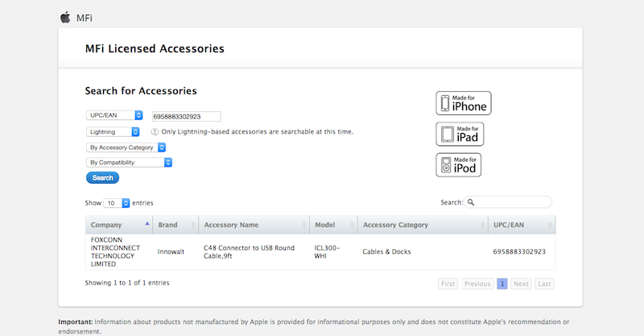This screenshot has height=336, width=644.
Task: Sort table by UPC/EAN column
Action: [522, 225]
